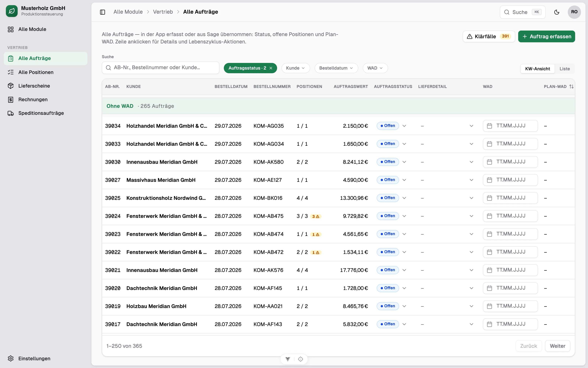Expand status dropdown for order 39034
The image size is (588, 368).
tap(404, 126)
